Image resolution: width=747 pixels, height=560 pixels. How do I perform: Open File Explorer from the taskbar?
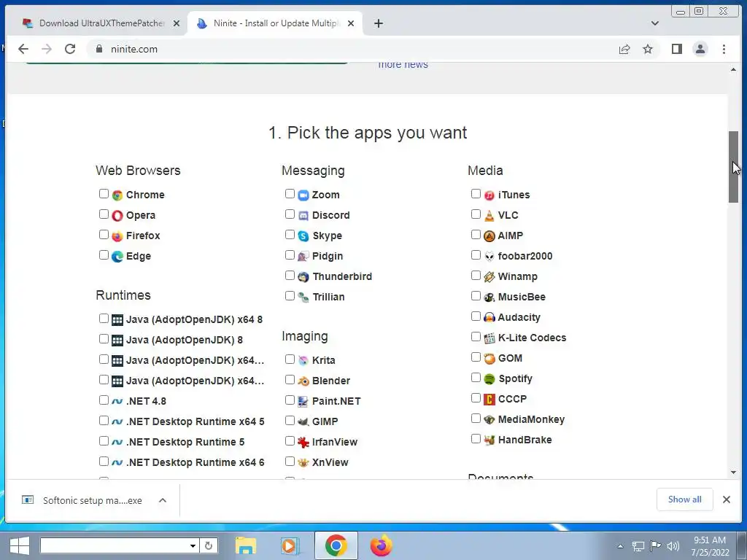(x=245, y=545)
